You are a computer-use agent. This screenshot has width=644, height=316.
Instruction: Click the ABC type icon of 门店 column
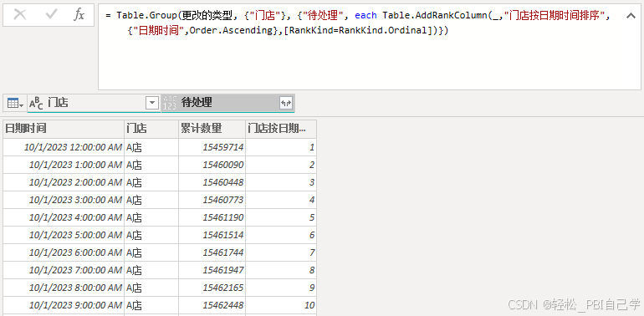coord(36,103)
